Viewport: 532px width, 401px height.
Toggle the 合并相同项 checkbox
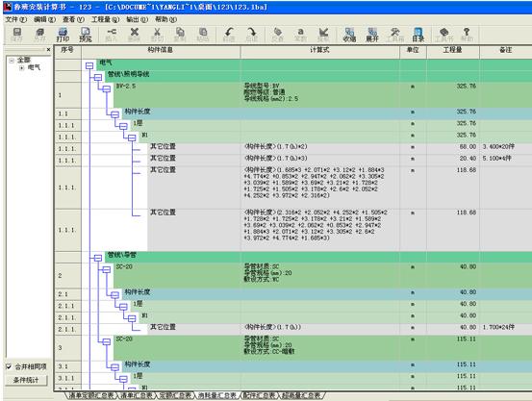pyautogui.click(x=9, y=366)
